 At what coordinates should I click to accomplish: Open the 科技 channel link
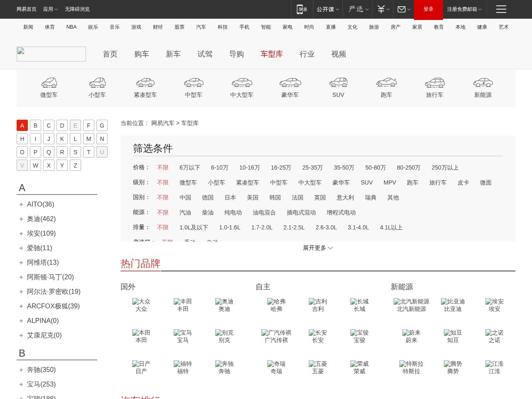223,27
